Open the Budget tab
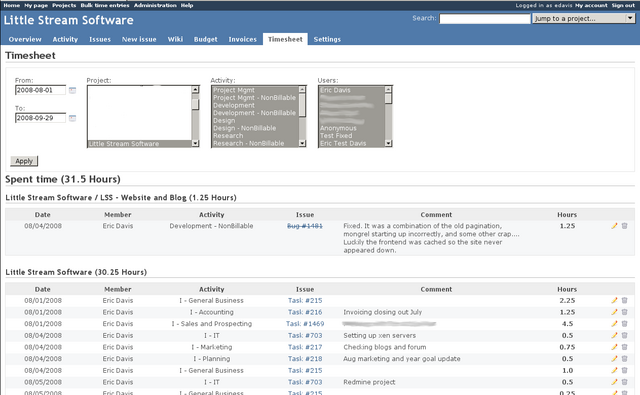The width and height of the screenshot is (640, 395). point(205,39)
